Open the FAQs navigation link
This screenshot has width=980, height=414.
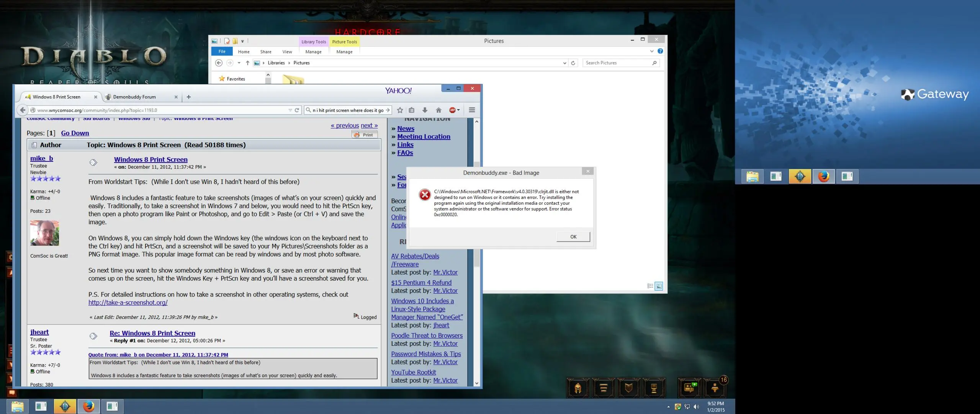[405, 153]
